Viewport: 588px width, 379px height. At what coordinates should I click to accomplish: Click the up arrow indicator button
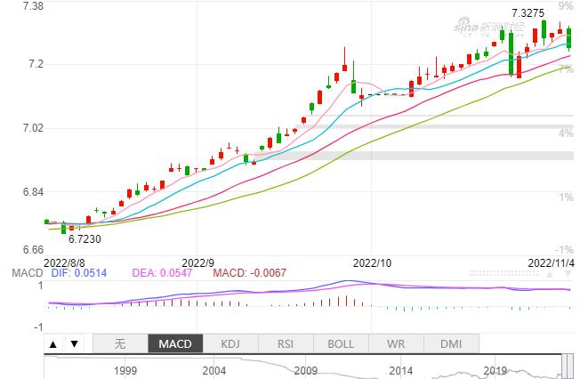pyautogui.click(x=53, y=344)
